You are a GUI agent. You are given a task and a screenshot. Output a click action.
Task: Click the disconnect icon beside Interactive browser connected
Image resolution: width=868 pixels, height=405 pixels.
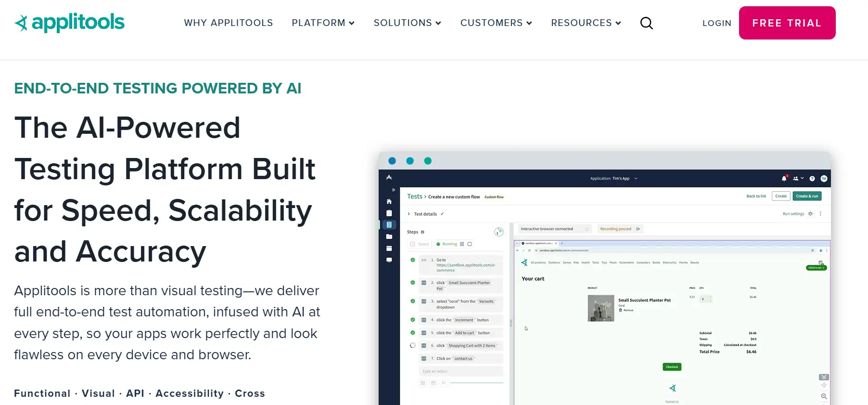click(x=587, y=229)
